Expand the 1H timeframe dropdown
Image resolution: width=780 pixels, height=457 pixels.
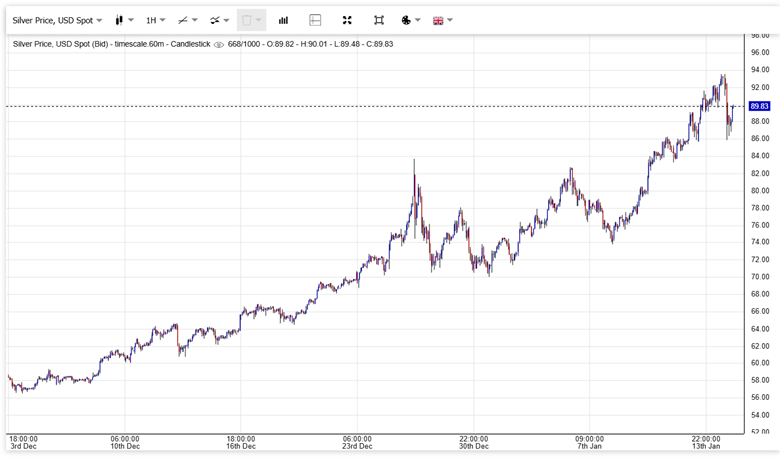coord(155,20)
